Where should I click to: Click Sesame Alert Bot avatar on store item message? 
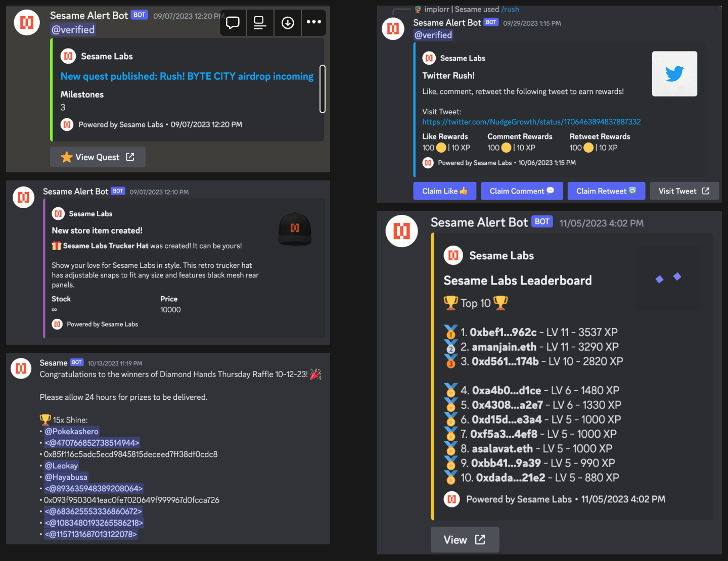pos(23,197)
